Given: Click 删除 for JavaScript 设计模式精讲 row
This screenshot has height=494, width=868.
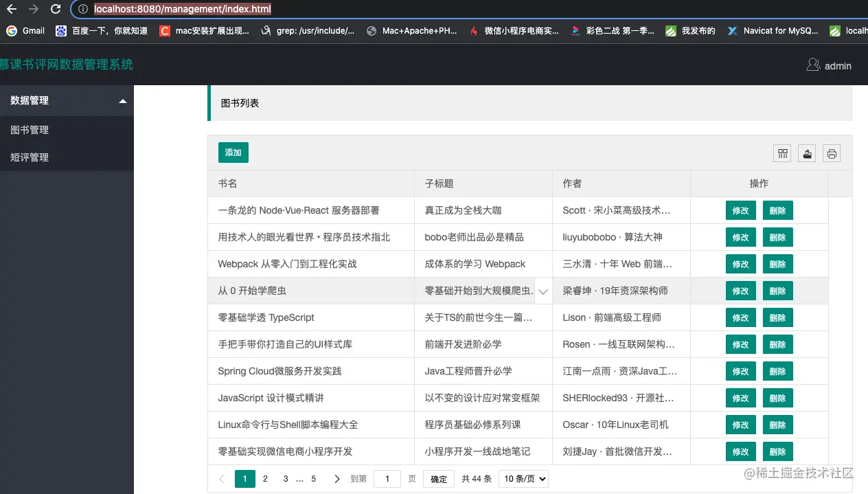Looking at the screenshot, I should (x=778, y=398).
